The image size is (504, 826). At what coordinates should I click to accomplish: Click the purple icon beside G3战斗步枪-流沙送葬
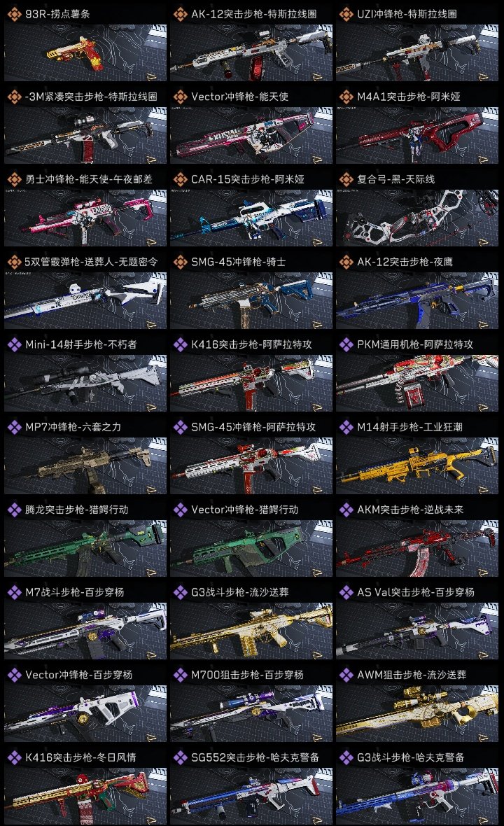tap(180, 593)
